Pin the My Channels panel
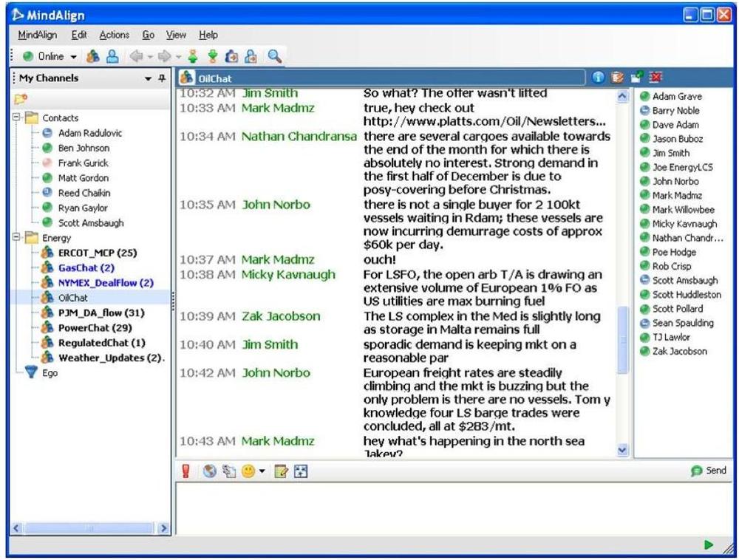The width and height of the screenshot is (739, 560). [162, 78]
